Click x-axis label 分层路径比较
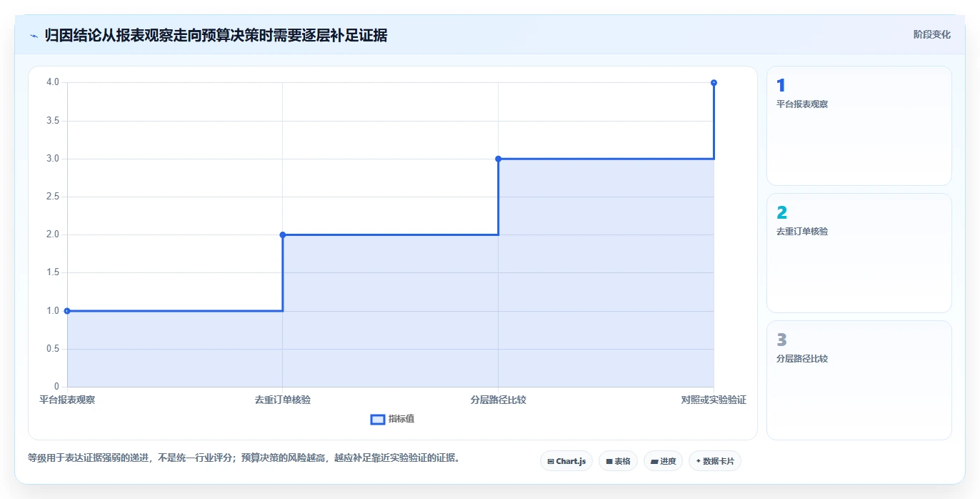 pos(498,400)
